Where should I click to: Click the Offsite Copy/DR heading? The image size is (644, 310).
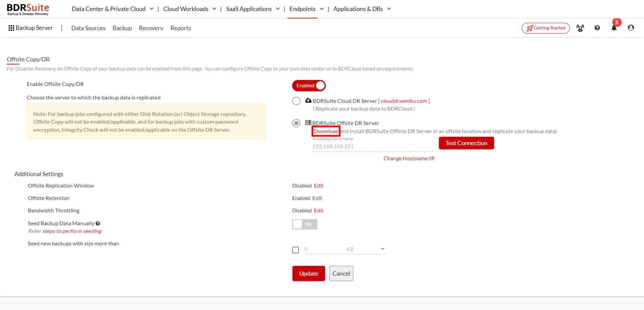click(x=28, y=59)
